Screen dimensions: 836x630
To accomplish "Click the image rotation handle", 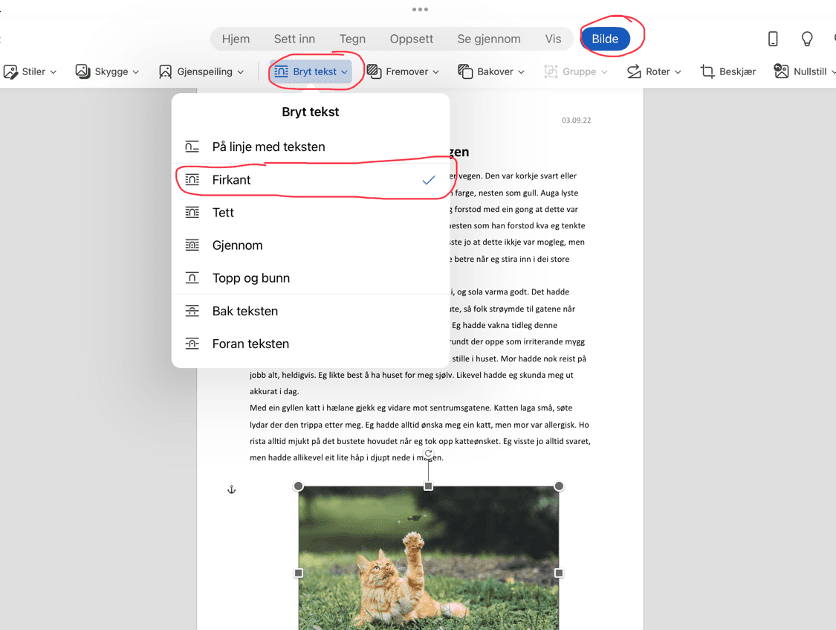I will coord(428,454).
